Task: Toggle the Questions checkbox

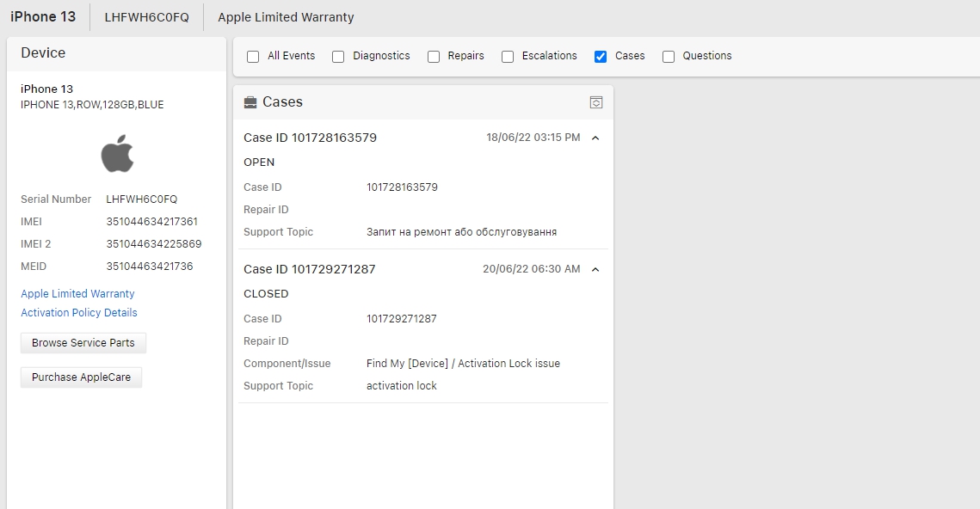Action: point(669,57)
